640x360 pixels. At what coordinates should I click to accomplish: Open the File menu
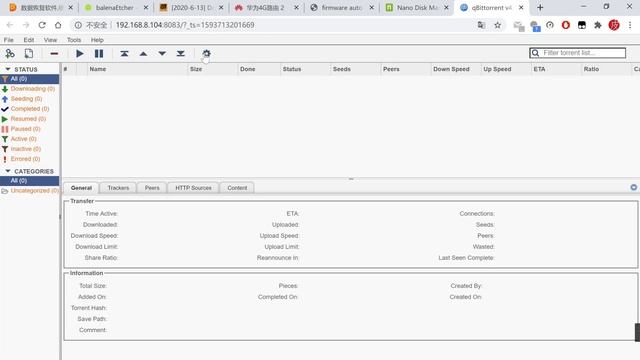(9, 40)
